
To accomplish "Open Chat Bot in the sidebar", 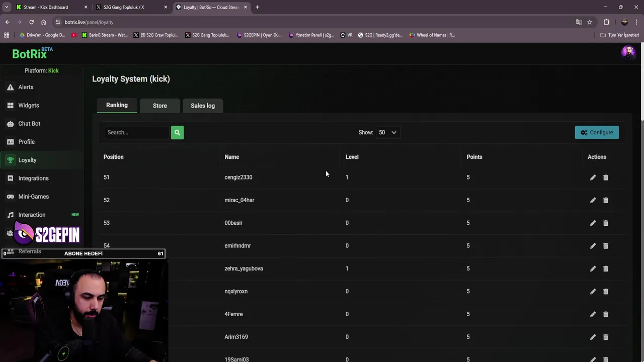I will click(29, 124).
